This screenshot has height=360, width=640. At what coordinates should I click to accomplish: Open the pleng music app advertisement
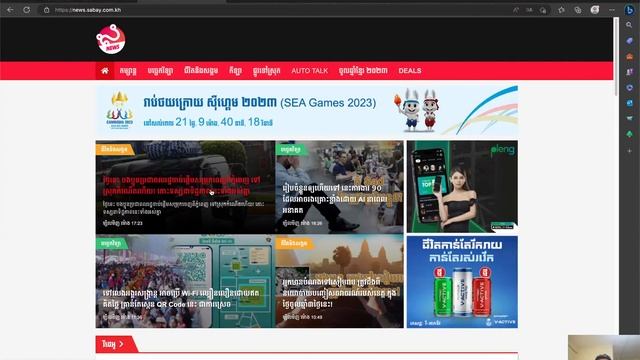[462, 187]
